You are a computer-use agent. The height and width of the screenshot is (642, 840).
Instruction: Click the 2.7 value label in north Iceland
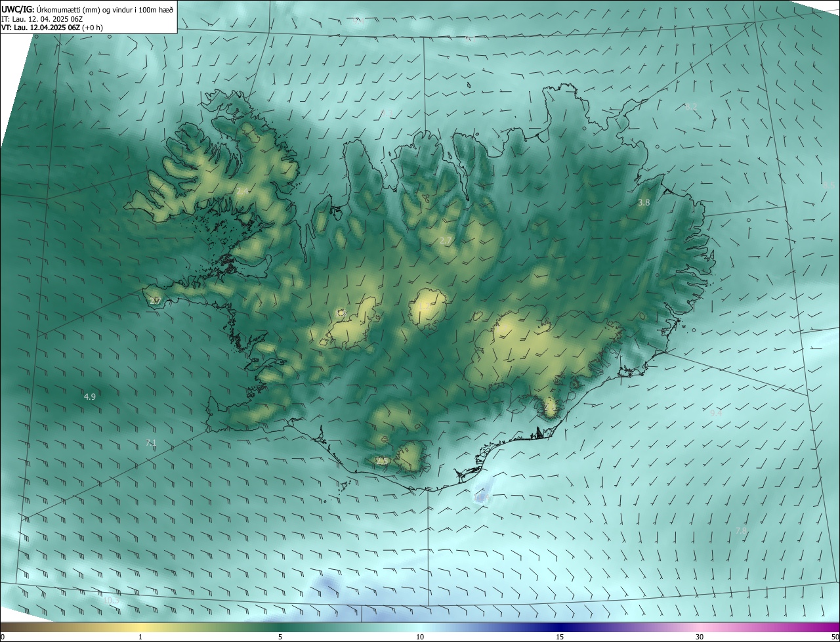click(x=445, y=241)
